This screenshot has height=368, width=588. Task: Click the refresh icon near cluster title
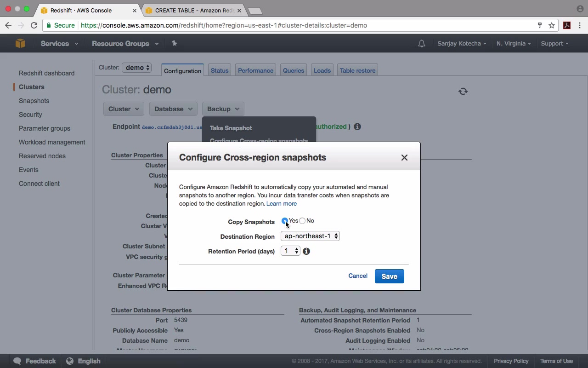(x=463, y=91)
